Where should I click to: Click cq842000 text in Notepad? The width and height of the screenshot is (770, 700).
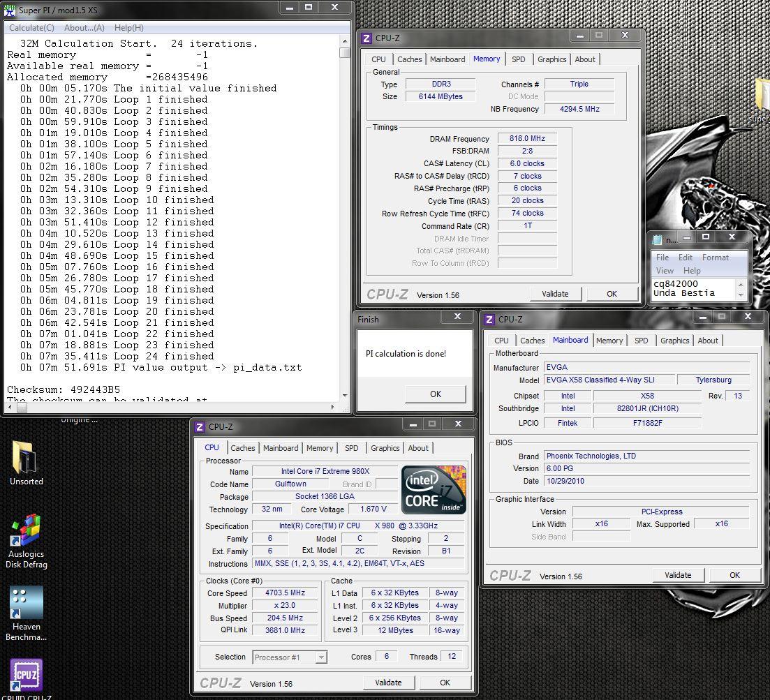[x=675, y=284]
